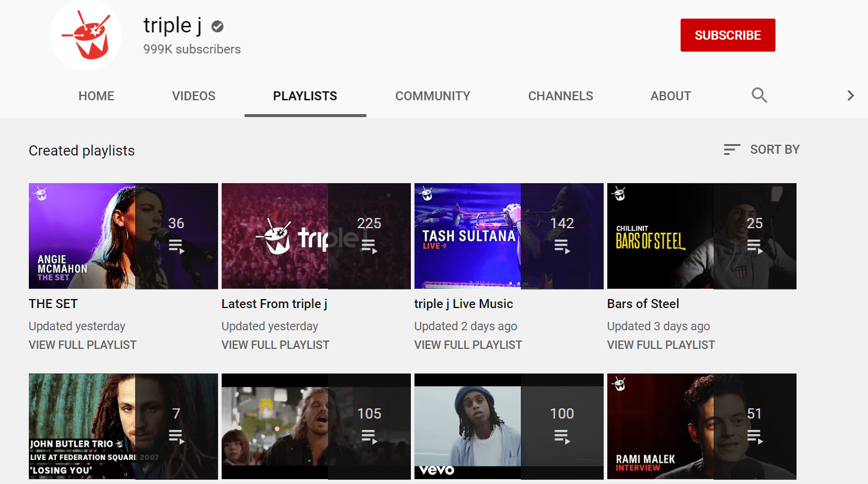868x484 pixels.
Task: View full playlist for THE SET
Action: pos(83,345)
